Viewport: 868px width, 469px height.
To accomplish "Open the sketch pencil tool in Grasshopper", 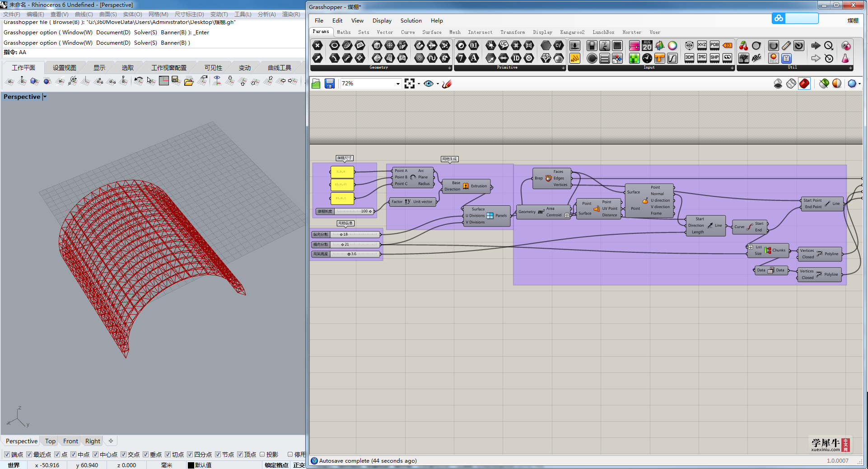I will click(x=447, y=84).
